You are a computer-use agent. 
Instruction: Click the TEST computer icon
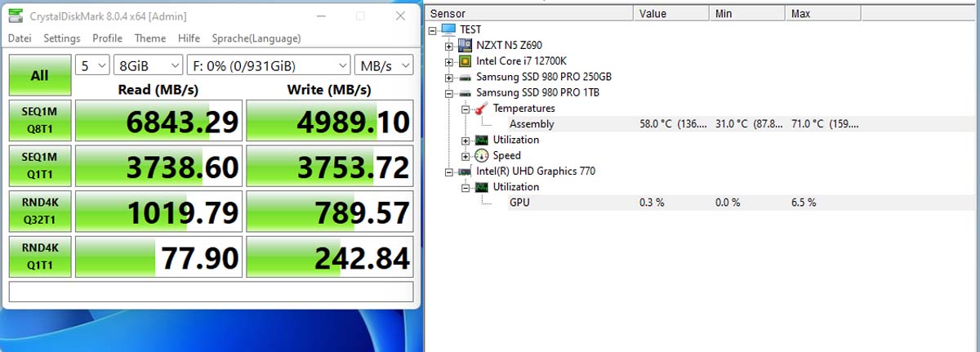pos(448,29)
